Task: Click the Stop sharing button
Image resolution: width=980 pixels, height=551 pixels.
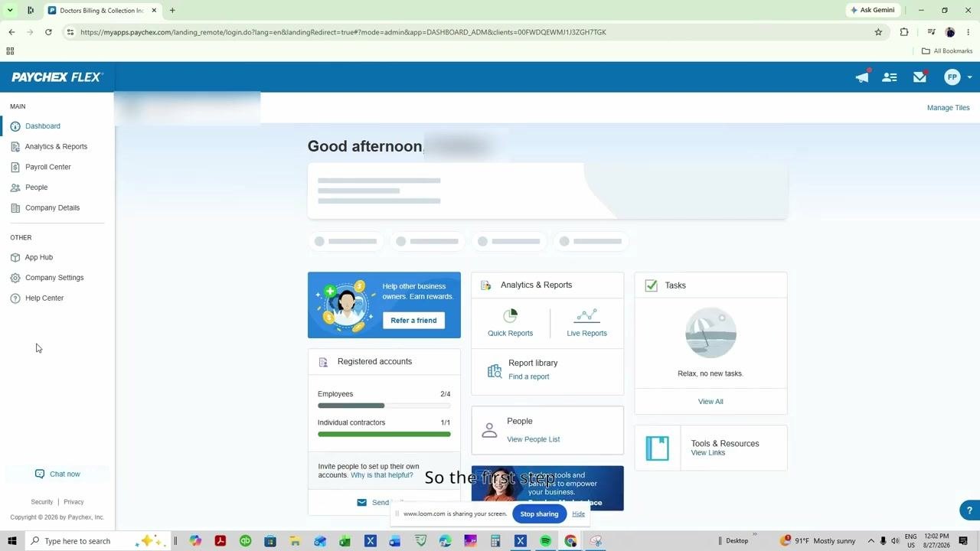Action: [539, 514]
